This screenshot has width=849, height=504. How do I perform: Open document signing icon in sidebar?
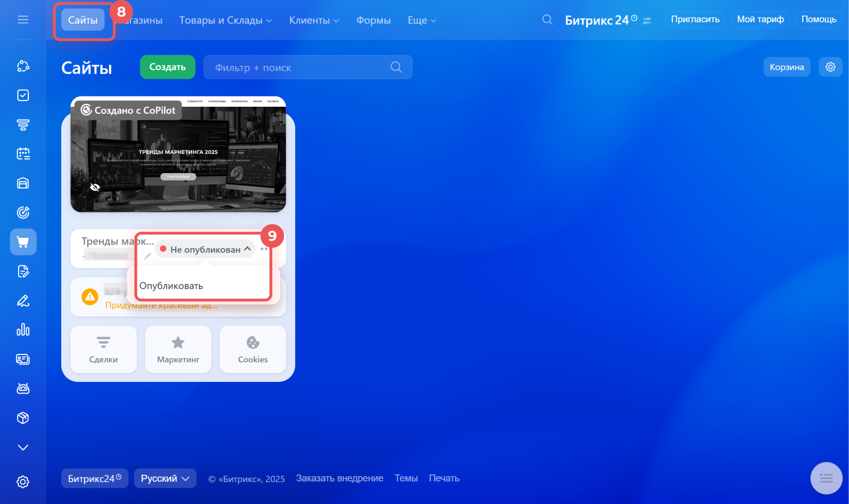point(23,271)
